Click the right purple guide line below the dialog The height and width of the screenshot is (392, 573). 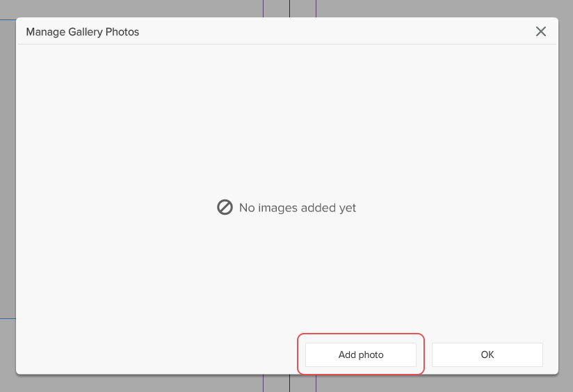[316, 384]
